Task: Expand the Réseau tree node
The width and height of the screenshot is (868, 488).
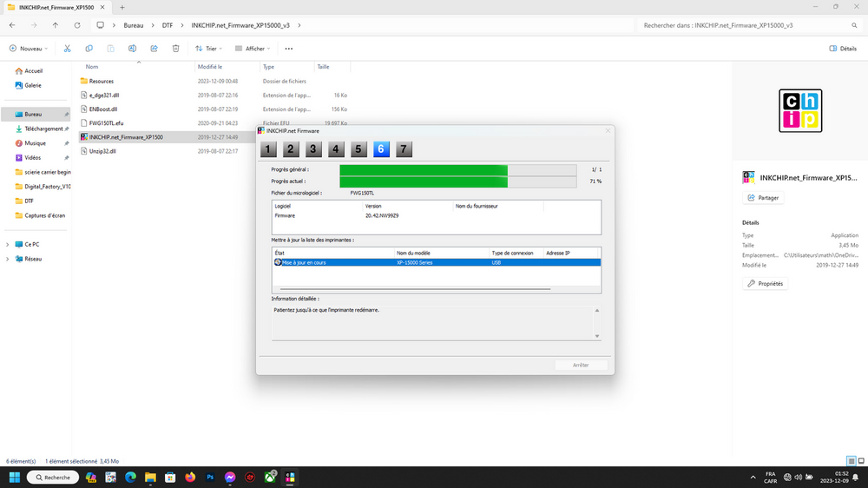Action: [x=8, y=258]
